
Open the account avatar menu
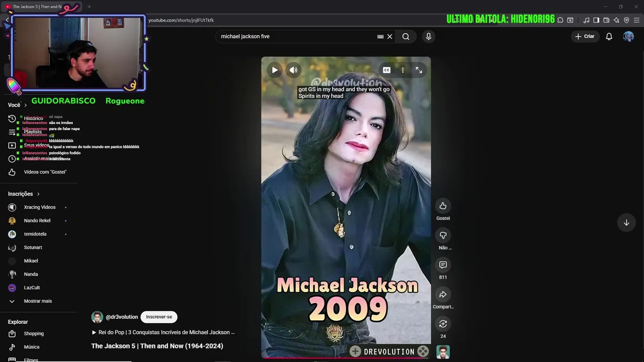coord(628,36)
